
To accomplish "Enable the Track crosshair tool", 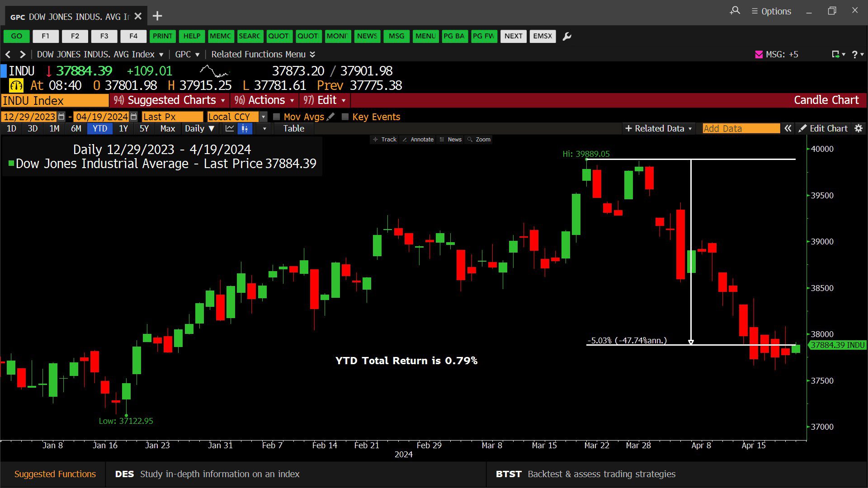I will [x=385, y=139].
